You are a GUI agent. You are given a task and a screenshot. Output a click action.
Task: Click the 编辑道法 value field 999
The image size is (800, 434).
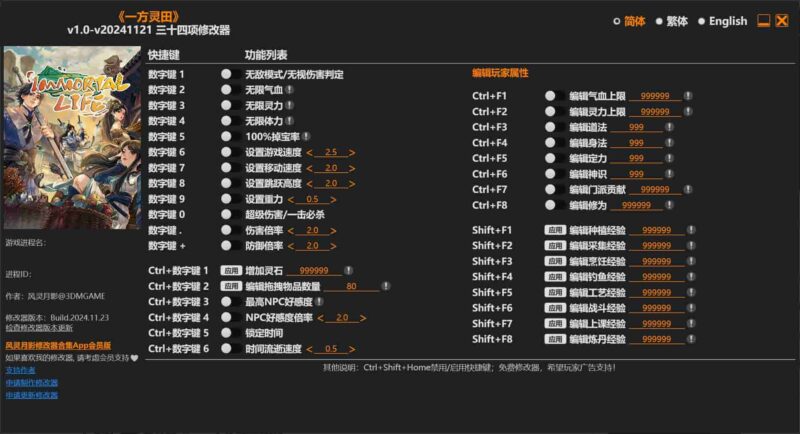tap(636, 127)
